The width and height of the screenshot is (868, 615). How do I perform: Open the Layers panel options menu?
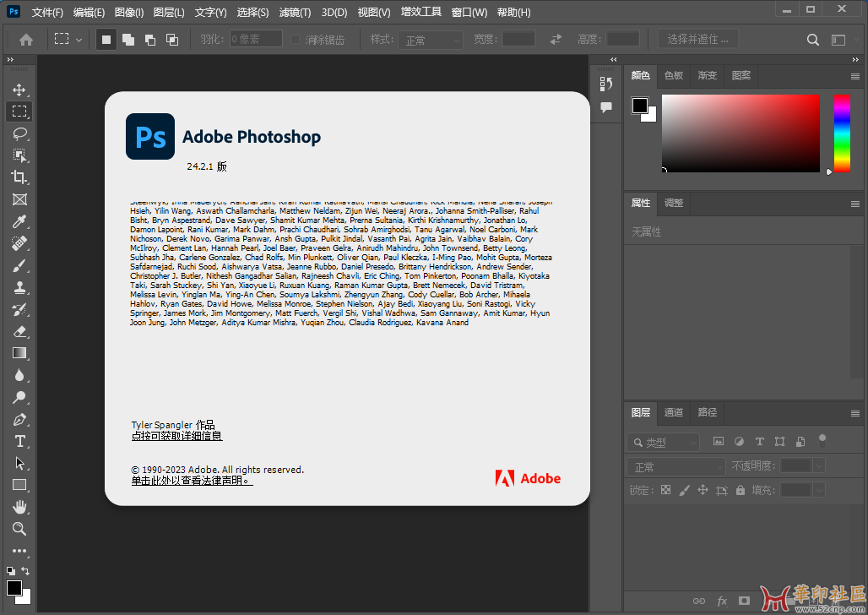tap(855, 413)
